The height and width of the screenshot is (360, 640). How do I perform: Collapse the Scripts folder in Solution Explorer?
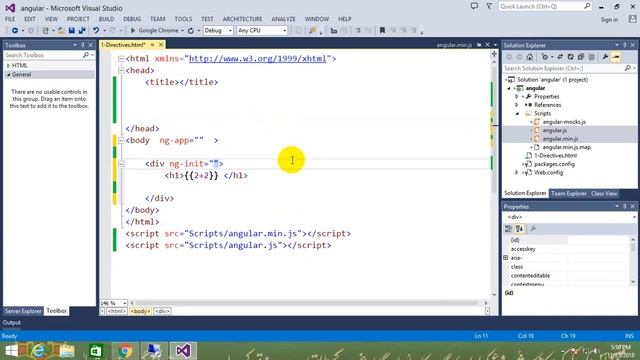(x=517, y=113)
